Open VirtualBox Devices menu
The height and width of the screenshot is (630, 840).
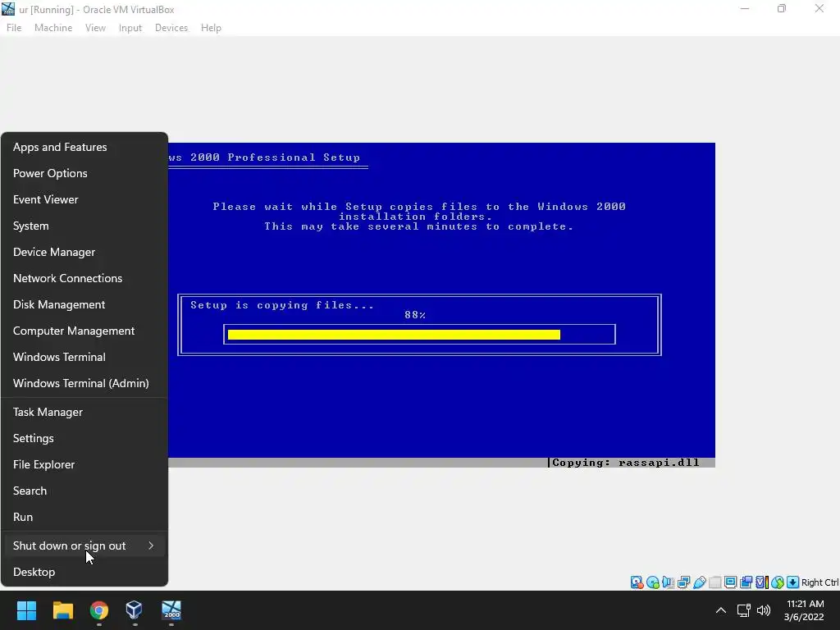(x=171, y=28)
